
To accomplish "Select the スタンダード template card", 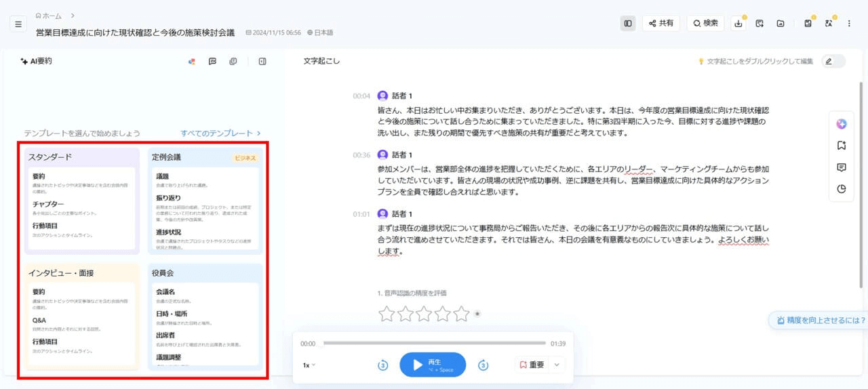I will click(x=82, y=201).
